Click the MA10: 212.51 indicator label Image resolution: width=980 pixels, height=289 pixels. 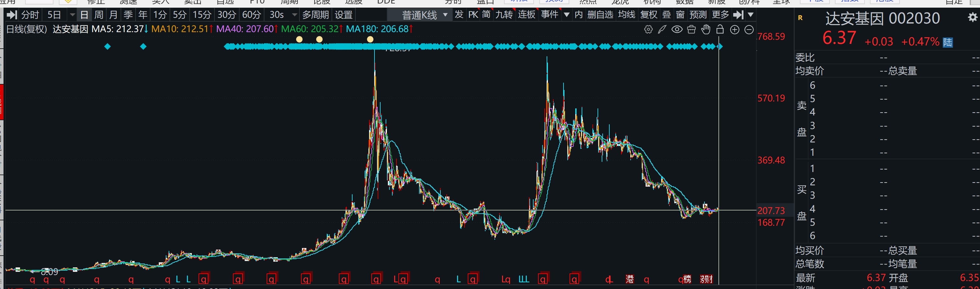pyautogui.click(x=182, y=29)
